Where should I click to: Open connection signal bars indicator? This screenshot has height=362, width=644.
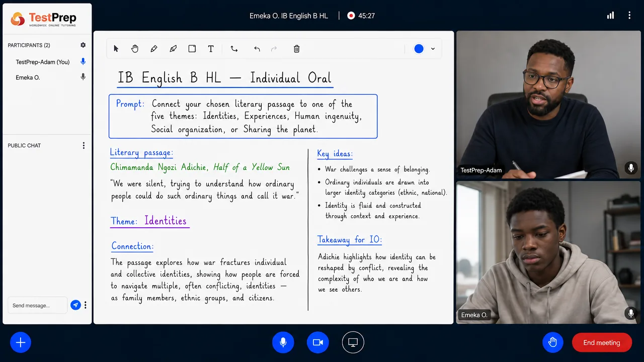coord(610,16)
